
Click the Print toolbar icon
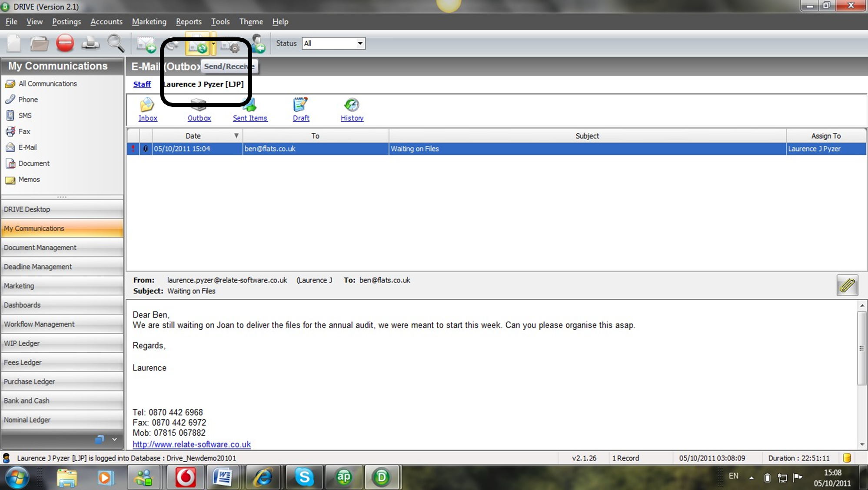tap(90, 43)
